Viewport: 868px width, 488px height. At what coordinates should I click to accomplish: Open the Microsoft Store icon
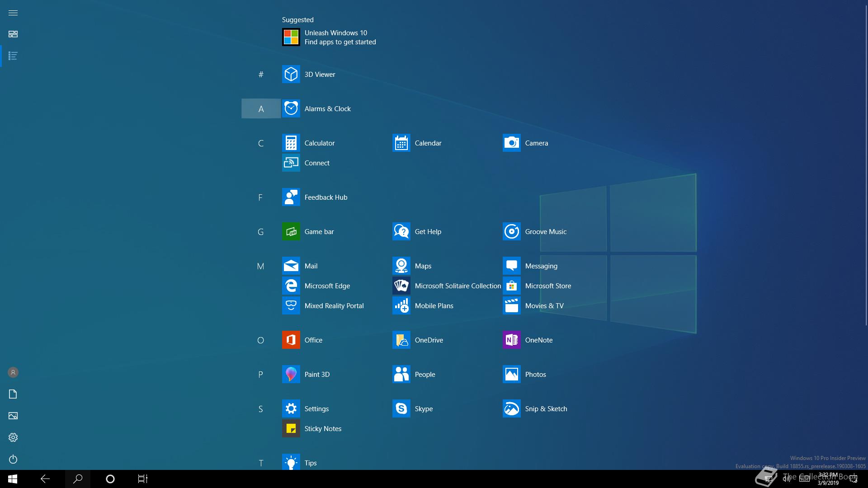pyautogui.click(x=511, y=286)
